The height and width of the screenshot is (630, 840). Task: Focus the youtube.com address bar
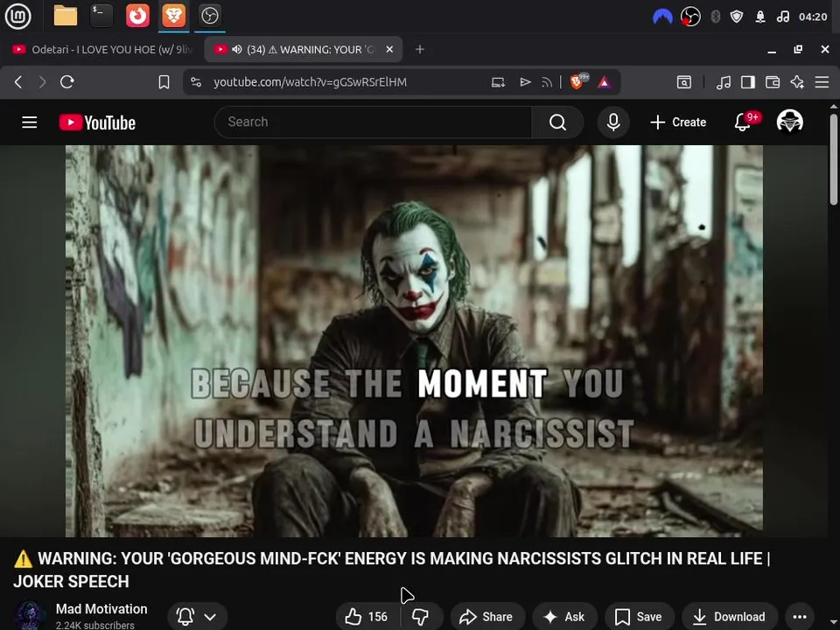310,82
